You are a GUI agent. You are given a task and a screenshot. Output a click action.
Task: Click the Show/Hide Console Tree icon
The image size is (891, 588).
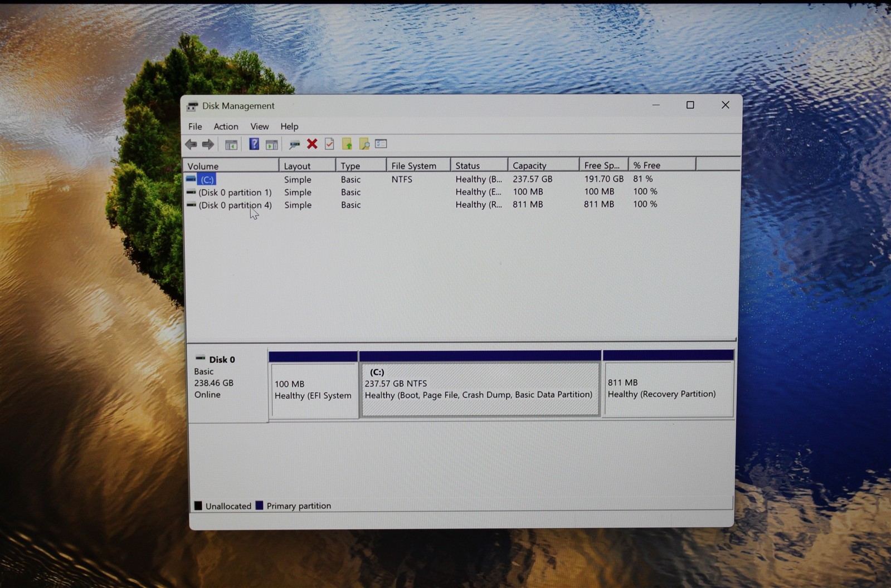231,145
